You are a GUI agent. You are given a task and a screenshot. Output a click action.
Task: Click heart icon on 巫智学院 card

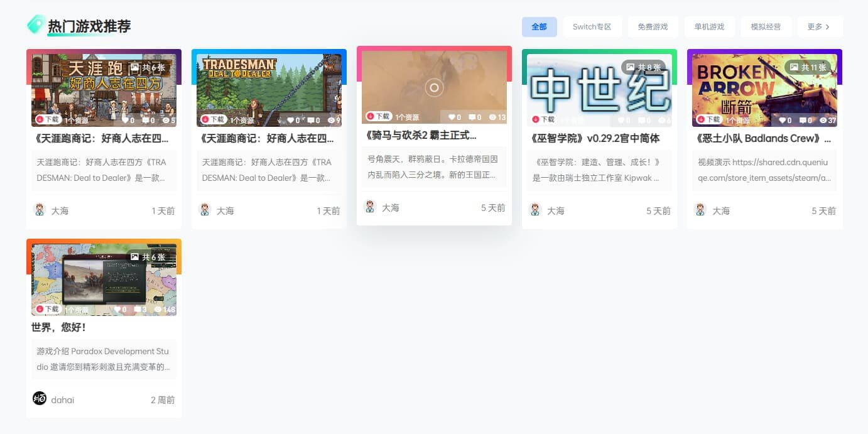[x=621, y=120]
